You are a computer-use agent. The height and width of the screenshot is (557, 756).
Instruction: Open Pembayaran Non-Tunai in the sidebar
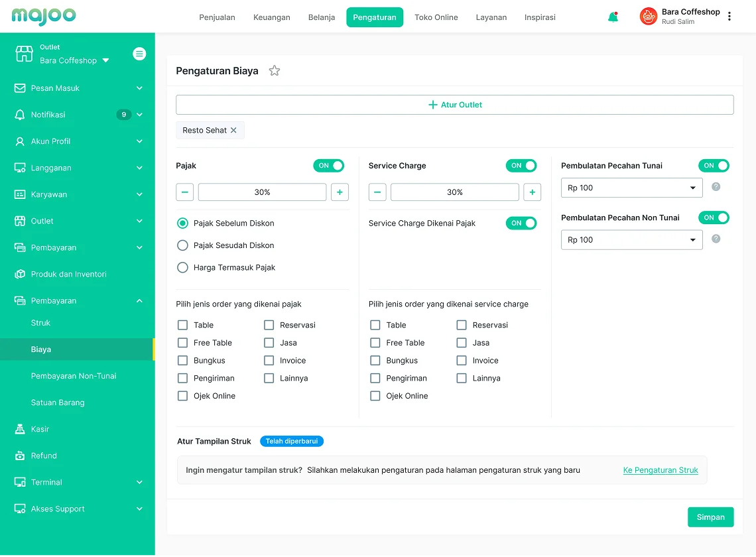(74, 376)
